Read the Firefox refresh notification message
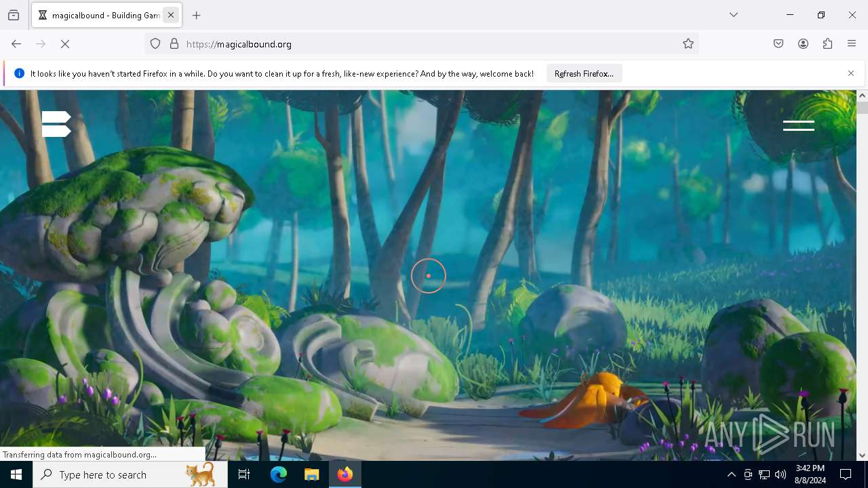 pyautogui.click(x=282, y=73)
